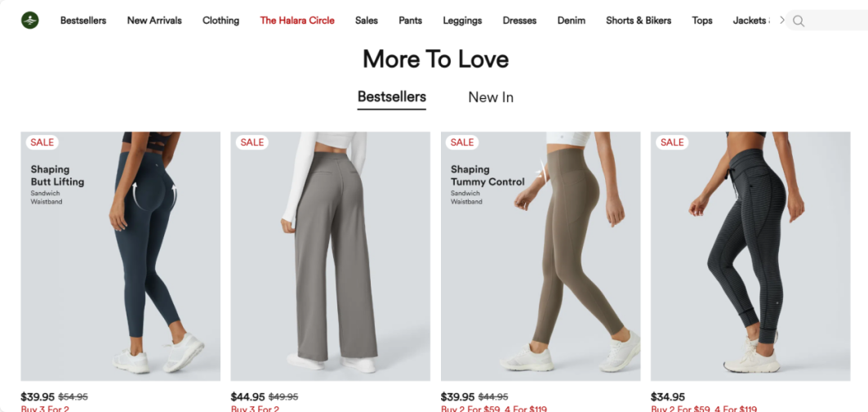Click the SALE badge on navy leggings

coord(42,142)
